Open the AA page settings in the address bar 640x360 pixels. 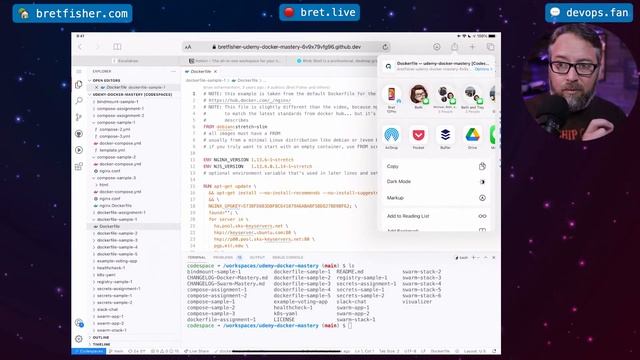coord(188,47)
